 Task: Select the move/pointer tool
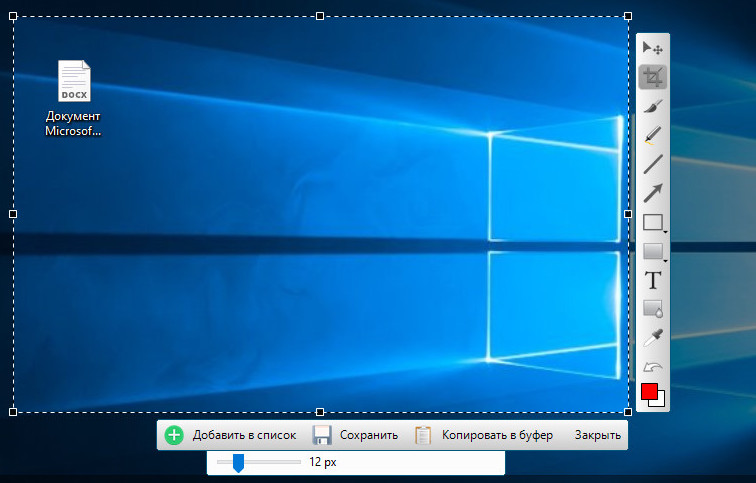point(653,48)
